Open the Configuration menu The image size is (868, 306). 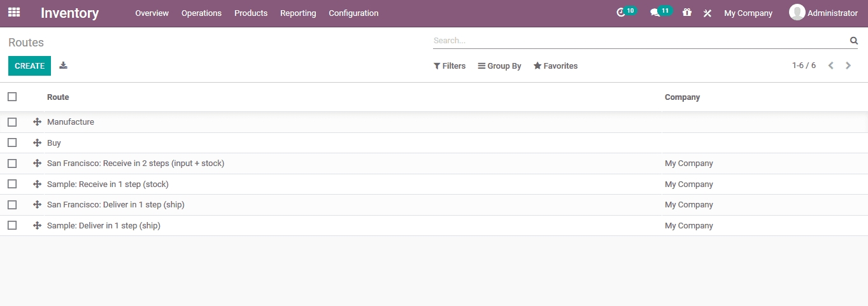pyautogui.click(x=353, y=13)
